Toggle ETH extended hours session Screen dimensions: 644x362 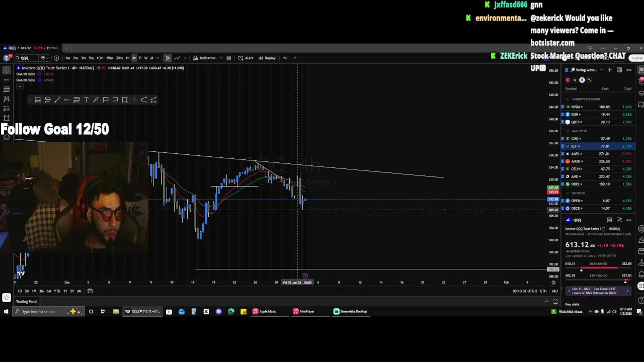543,291
